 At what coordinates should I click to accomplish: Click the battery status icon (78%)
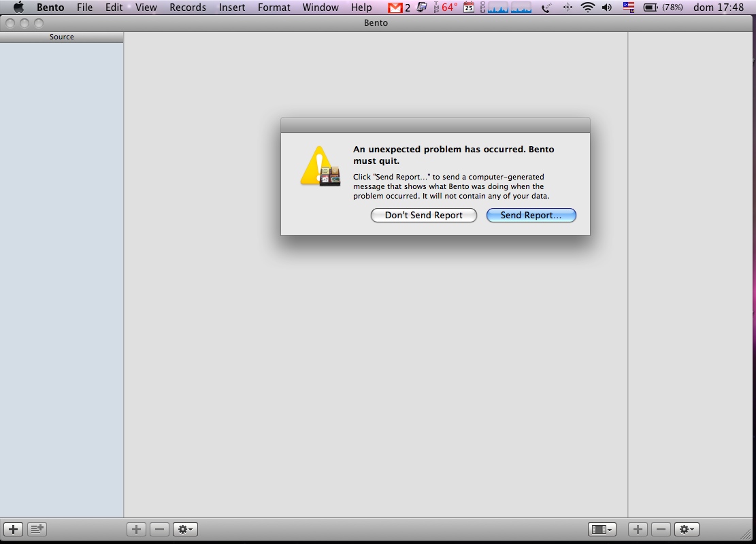tap(663, 7)
